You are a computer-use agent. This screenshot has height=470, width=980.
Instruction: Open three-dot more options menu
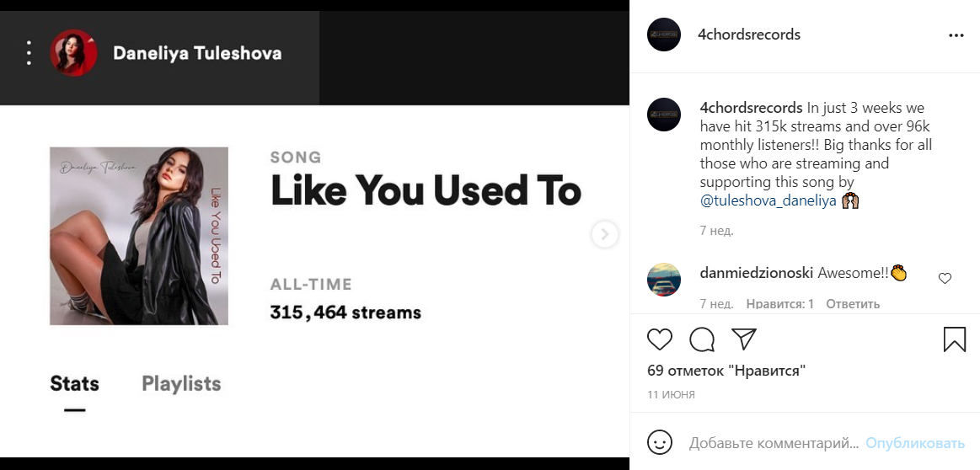[956, 35]
